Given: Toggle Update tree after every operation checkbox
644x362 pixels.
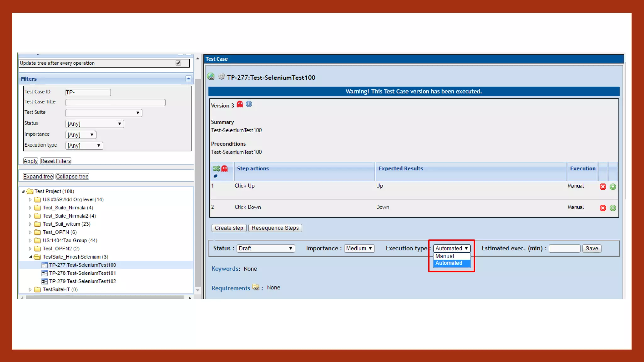Looking at the screenshot, I should (178, 63).
